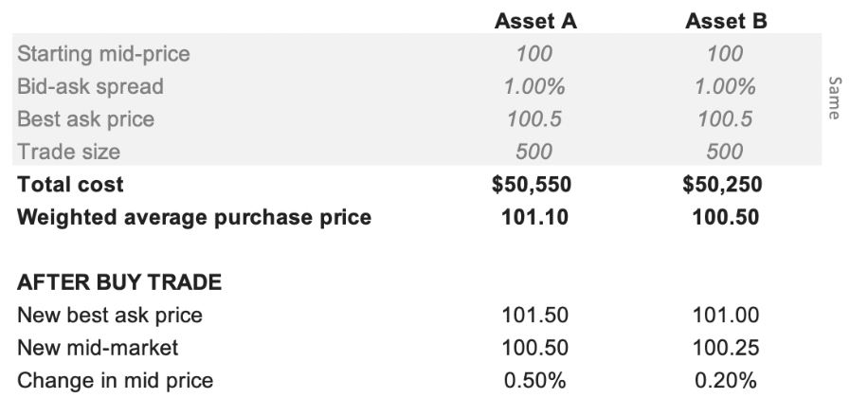Screen dimensions: 868x416
Task: Click the 101.10 weighted average price value
Action: pos(535,217)
